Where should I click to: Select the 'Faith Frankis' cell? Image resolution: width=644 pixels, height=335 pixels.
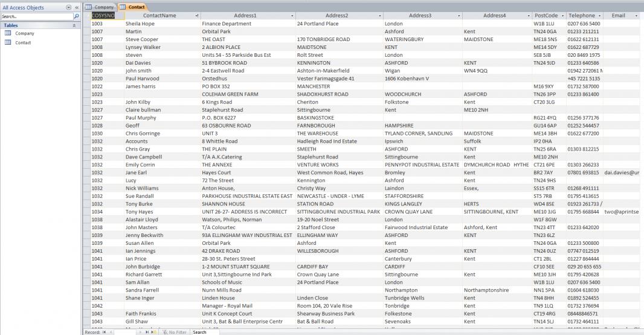(x=162, y=314)
